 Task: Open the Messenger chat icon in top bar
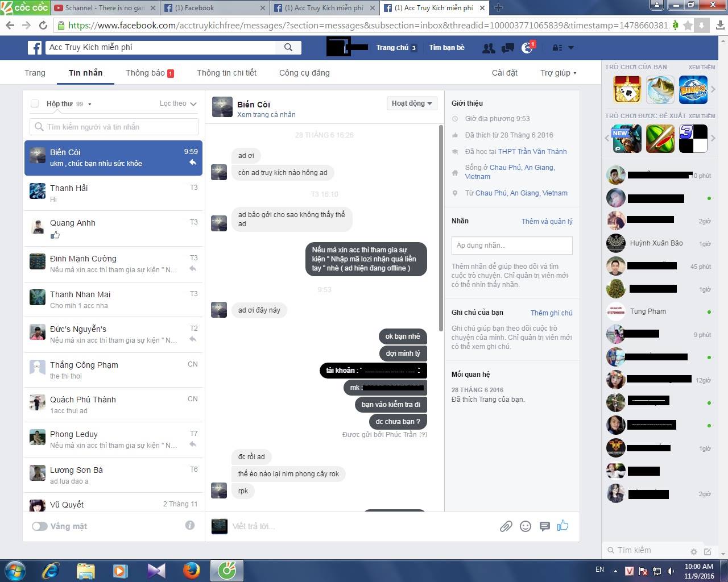[x=508, y=48]
